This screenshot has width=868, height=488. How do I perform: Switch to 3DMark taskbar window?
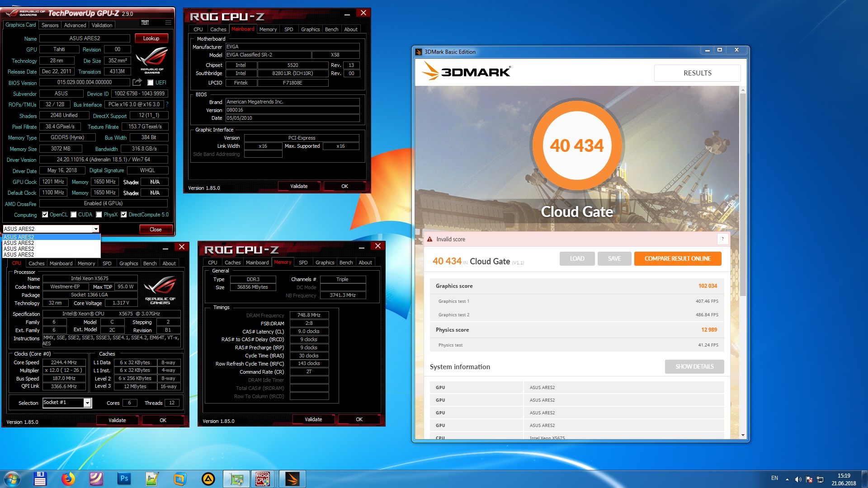pos(292,479)
